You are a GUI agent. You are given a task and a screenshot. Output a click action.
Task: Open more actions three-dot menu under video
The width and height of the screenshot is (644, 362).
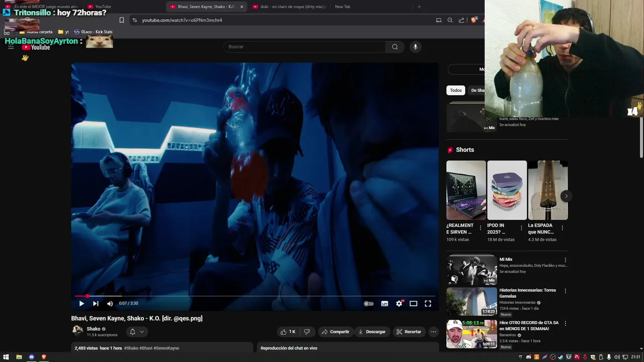(433, 332)
